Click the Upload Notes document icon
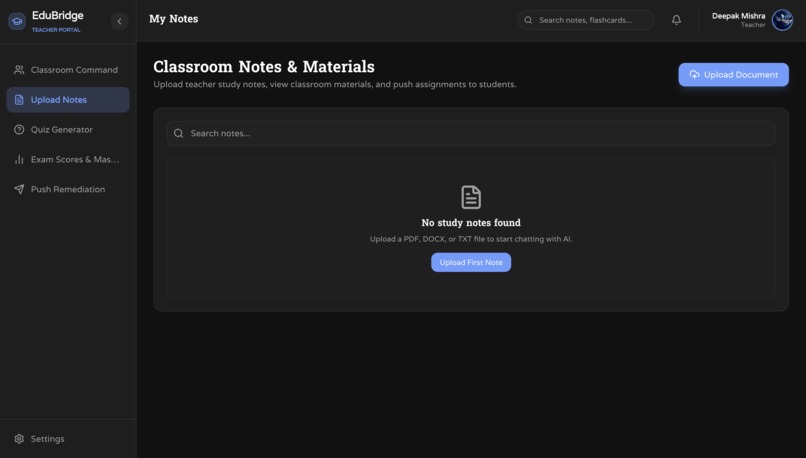Screen dimensions: 806x458 pos(19,100)
